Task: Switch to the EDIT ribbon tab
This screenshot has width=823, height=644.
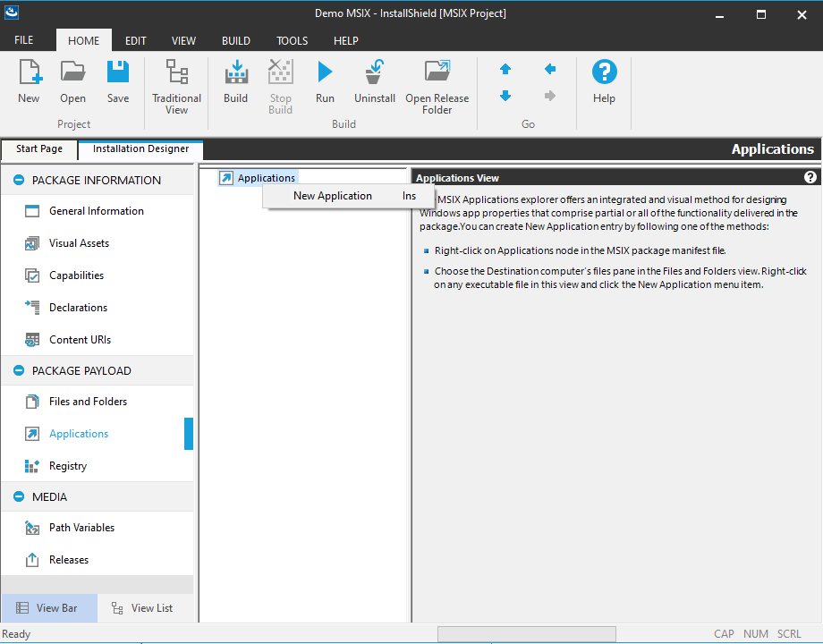Action: 135,40
